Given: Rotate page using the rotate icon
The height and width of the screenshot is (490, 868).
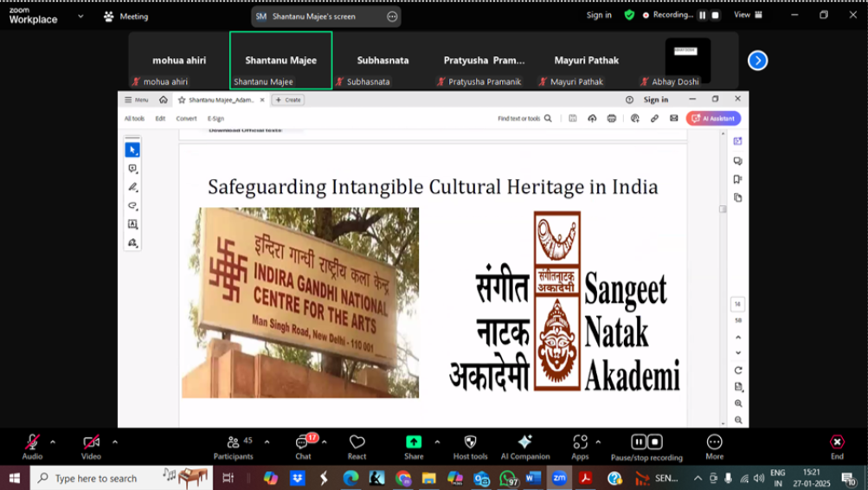Looking at the screenshot, I should pos(738,371).
